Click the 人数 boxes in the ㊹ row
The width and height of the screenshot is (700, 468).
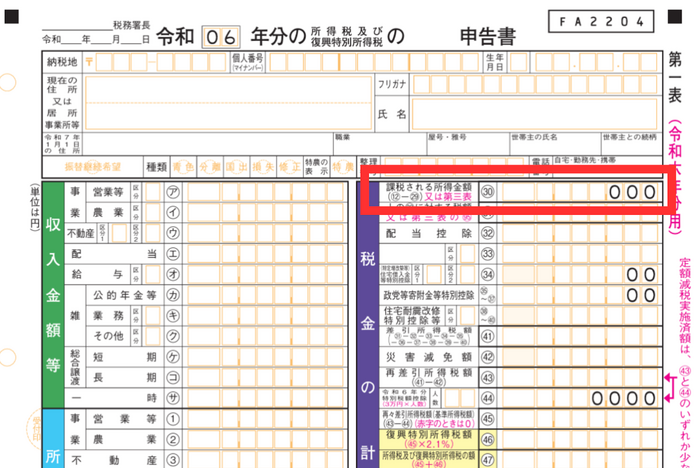pos(459,398)
